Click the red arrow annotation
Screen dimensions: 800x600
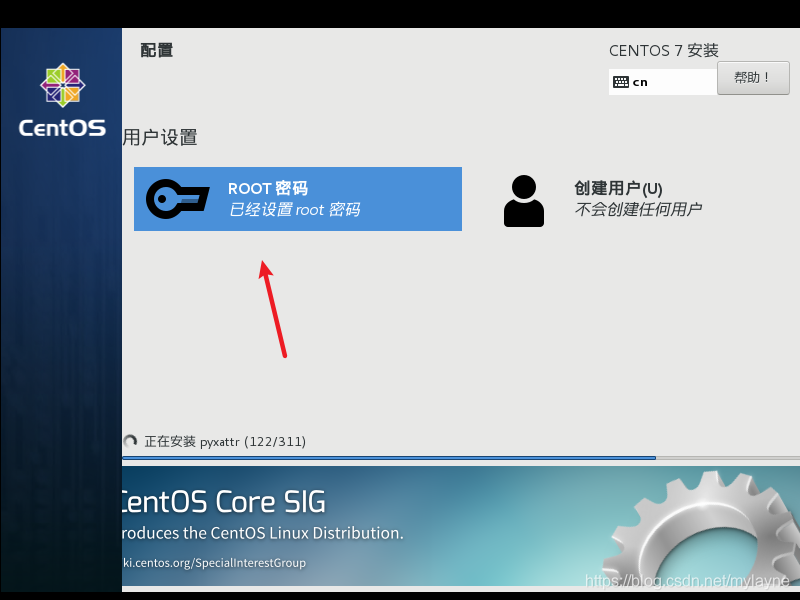point(275,308)
